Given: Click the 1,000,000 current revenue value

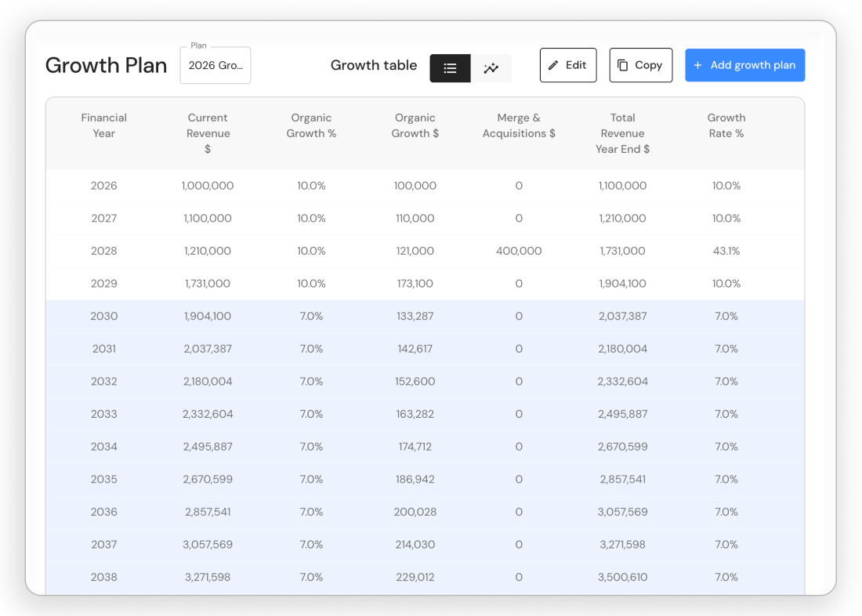Looking at the screenshot, I should coord(208,186).
